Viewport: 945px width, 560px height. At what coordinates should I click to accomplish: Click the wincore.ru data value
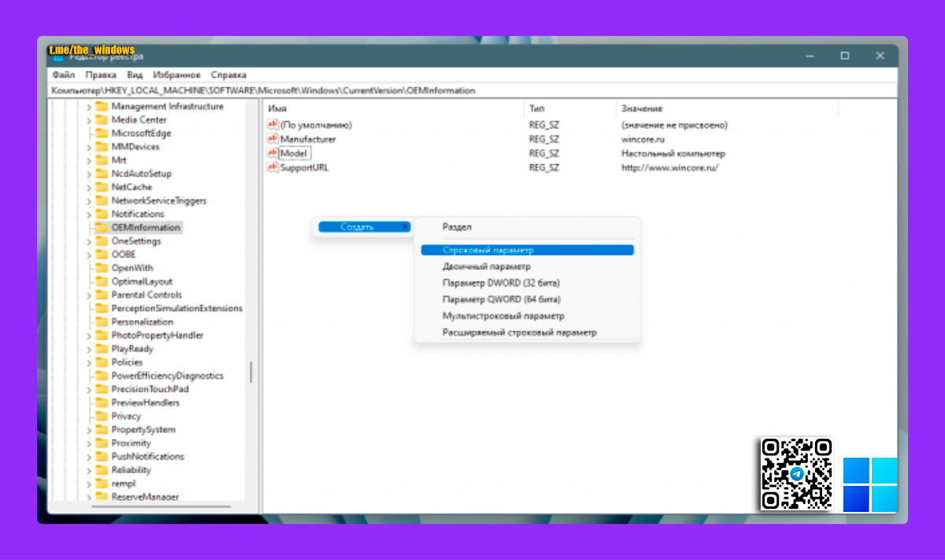tap(643, 139)
